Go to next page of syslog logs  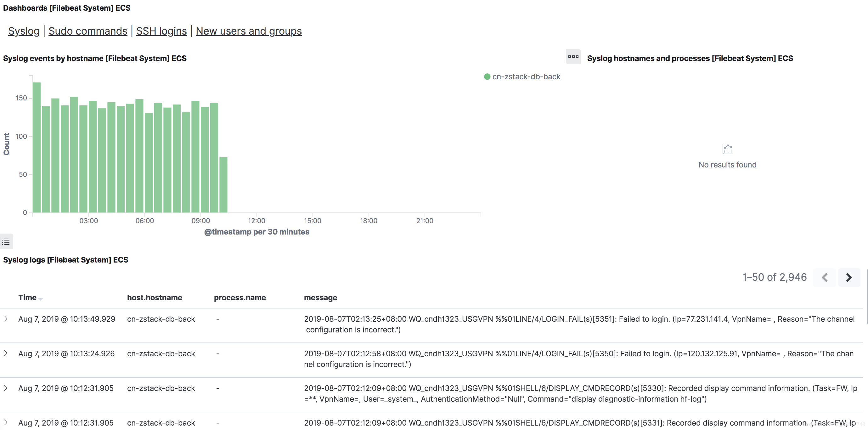pos(849,277)
